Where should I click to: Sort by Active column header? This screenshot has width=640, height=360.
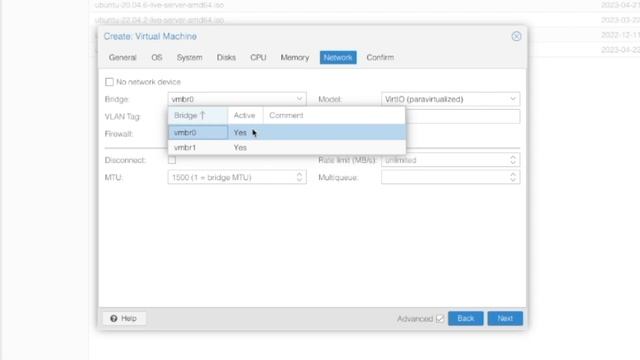(245, 116)
